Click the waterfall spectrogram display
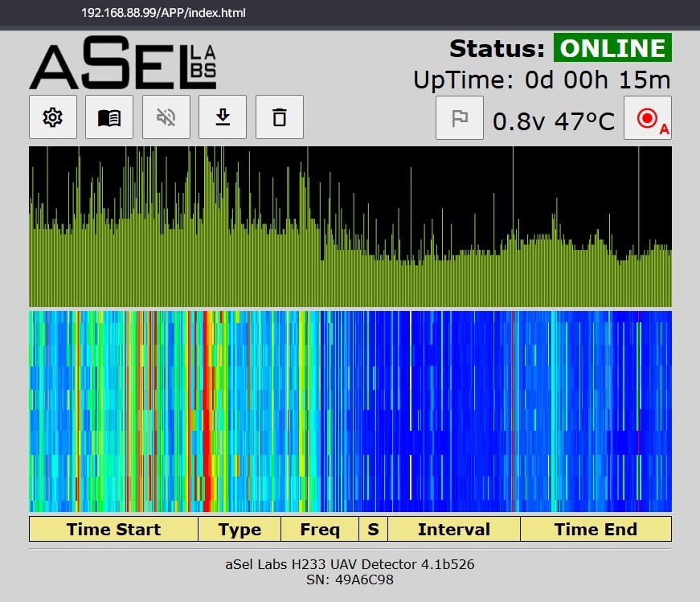Screen dimensions: 700x602 pyautogui.click(x=350, y=412)
